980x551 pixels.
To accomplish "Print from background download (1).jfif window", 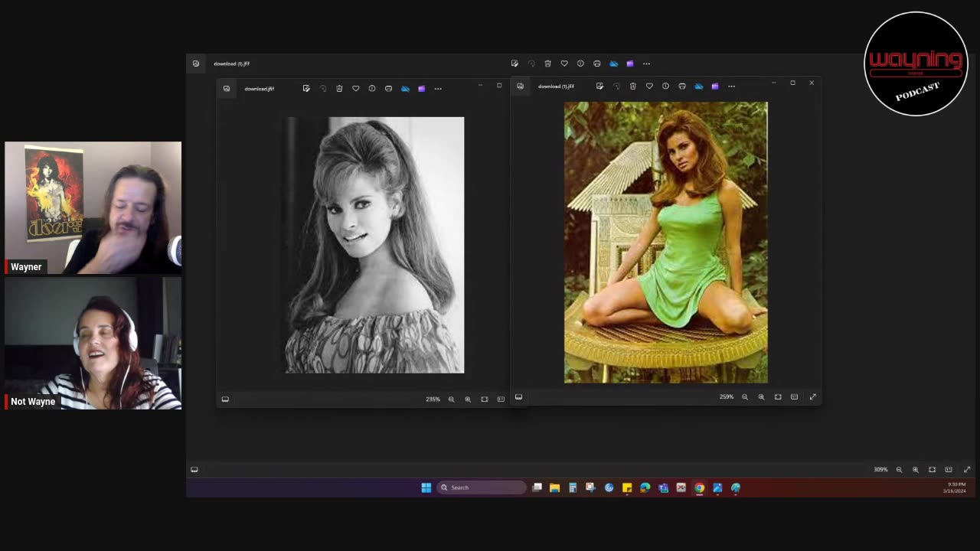I will (x=597, y=64).
